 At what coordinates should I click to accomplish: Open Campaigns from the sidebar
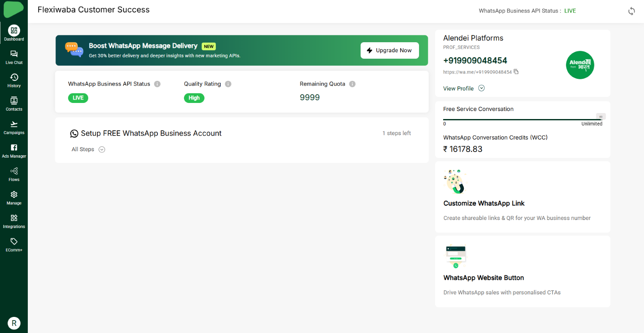pos(14,127)
